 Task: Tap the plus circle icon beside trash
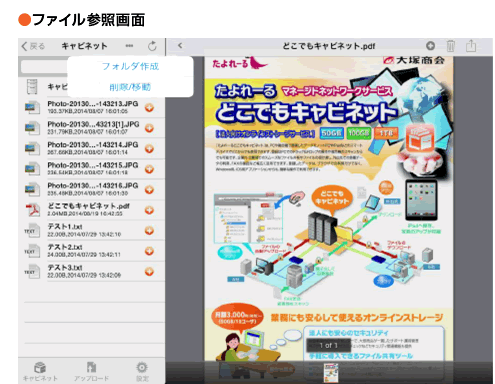tap(430, 46)
